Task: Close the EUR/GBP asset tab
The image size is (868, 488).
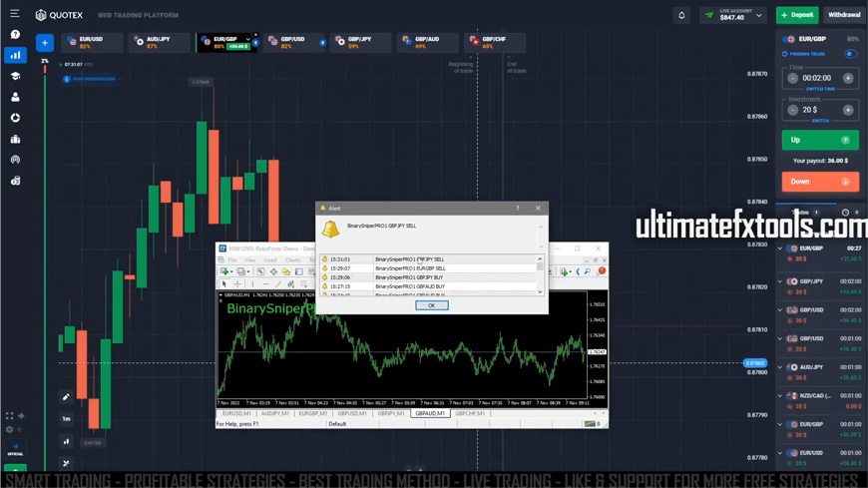Action: 255,35
